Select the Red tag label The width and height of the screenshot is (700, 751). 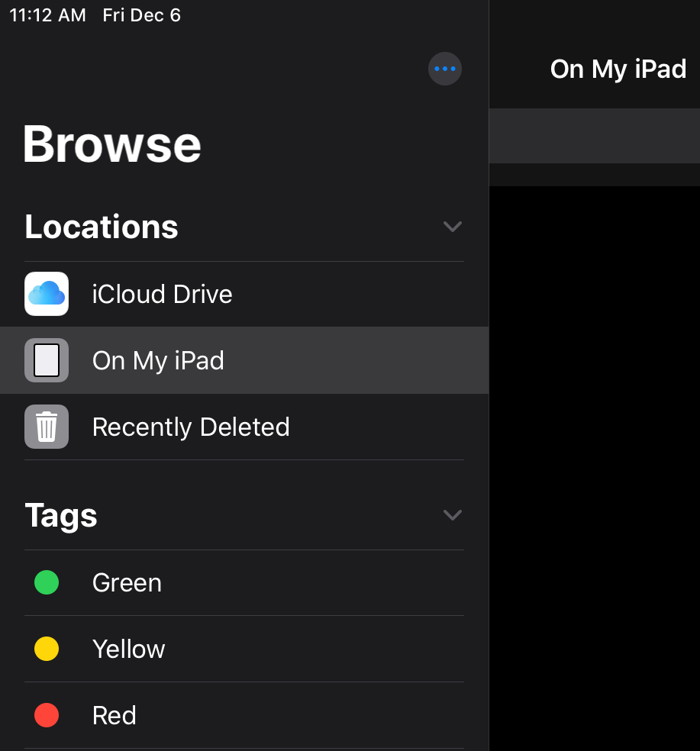[x=115, y=716]
